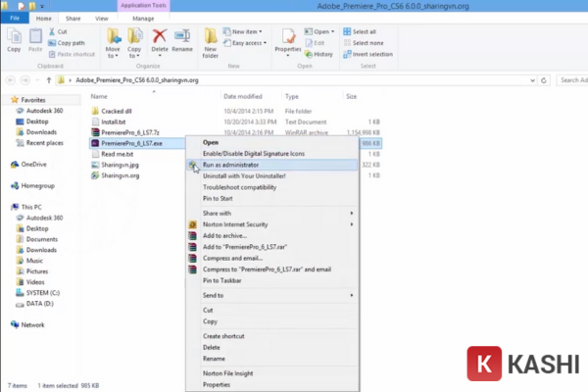The width and height of the screenshot is (588, 392).
Task: Choose Uninstall with Your Uninstaller! entry
Action: coord(272,176)
